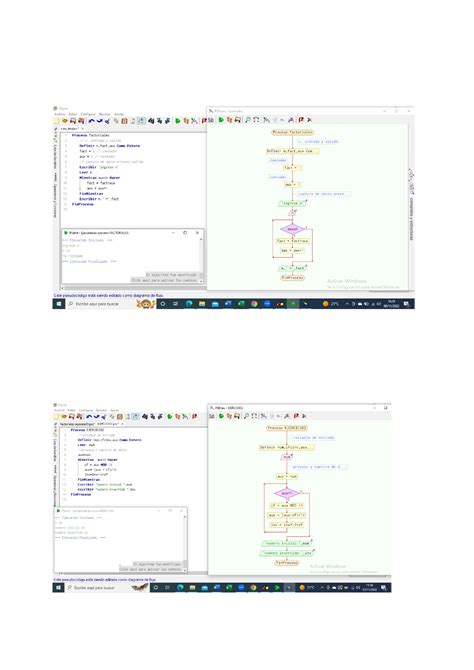Click green run icon in EJERCICIO02 PSeInt toolbar
The width and height of the screenshot is (474, 670).
tap(170, 417)
